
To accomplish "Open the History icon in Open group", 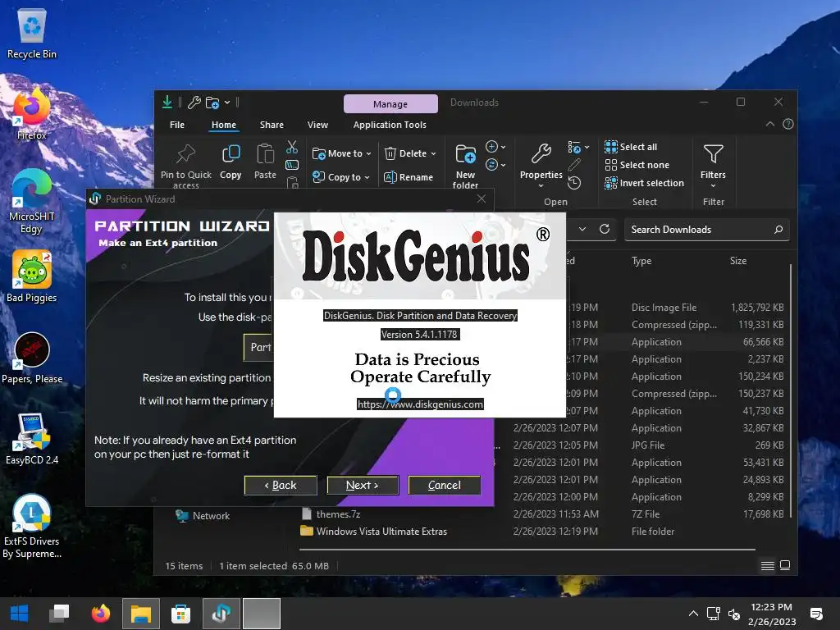I will (574, 183).
